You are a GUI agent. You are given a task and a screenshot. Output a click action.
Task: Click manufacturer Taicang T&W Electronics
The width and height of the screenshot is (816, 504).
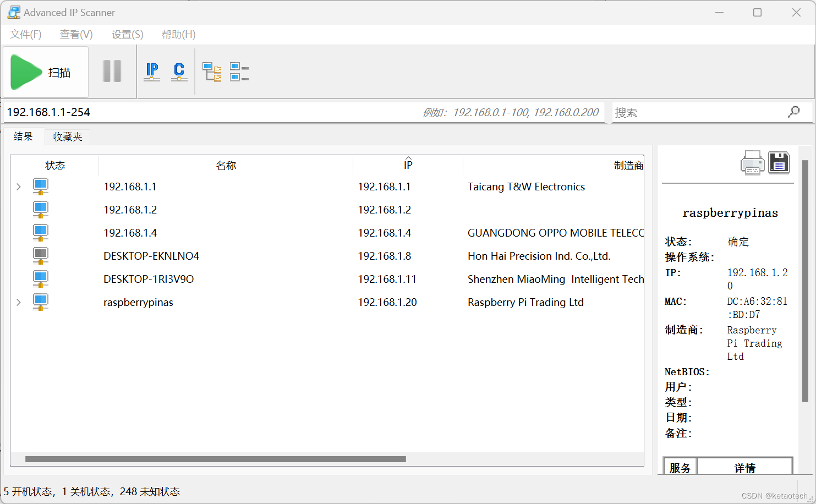tap(526, 187)
